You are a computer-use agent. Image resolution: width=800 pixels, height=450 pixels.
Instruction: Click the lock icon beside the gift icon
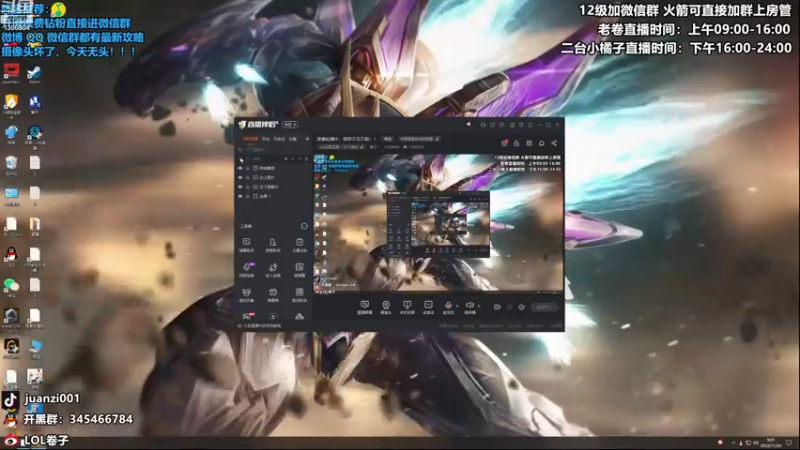pyautogui.click(x=516, y=143)
